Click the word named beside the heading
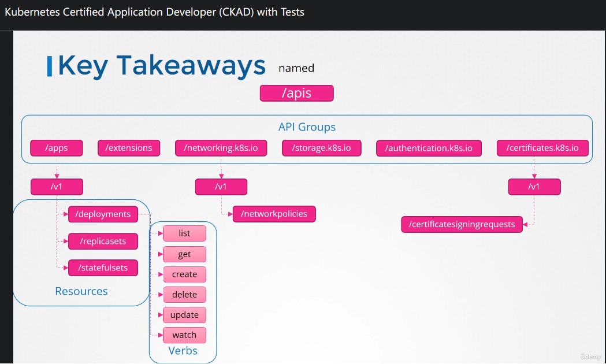606x364 pixels. pyautogui.click(x=296, y=68)
